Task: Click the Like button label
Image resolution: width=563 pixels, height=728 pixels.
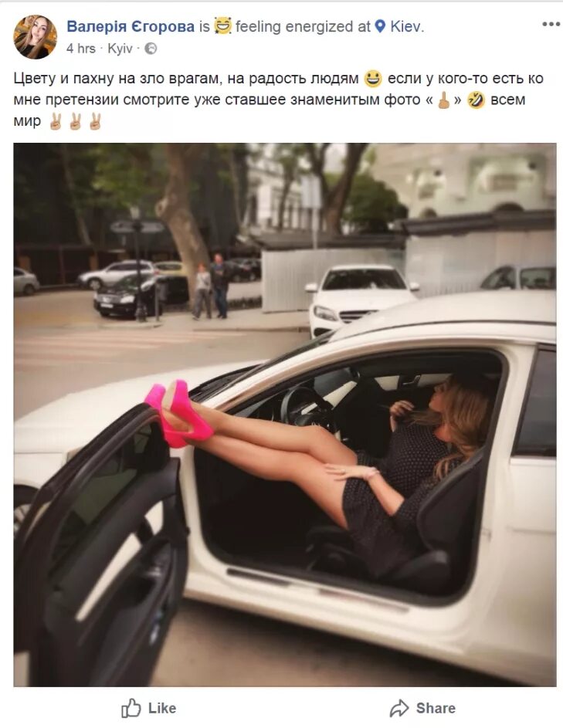Action: 162,708
